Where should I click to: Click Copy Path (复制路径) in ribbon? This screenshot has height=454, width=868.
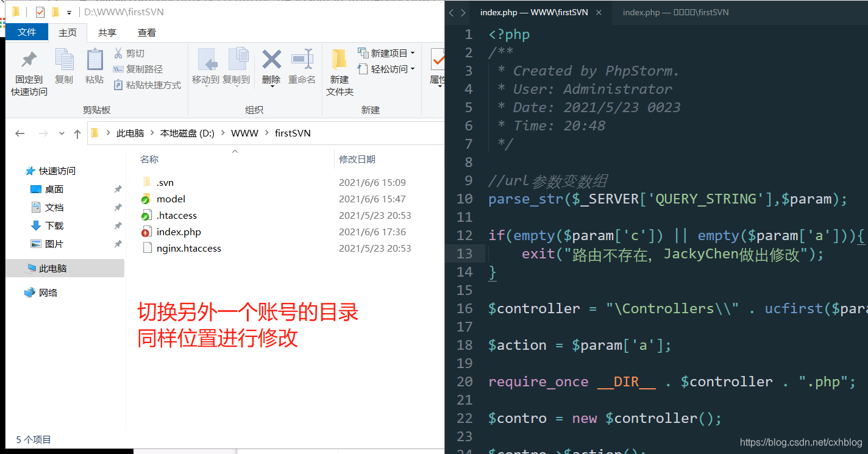(138, 69)
